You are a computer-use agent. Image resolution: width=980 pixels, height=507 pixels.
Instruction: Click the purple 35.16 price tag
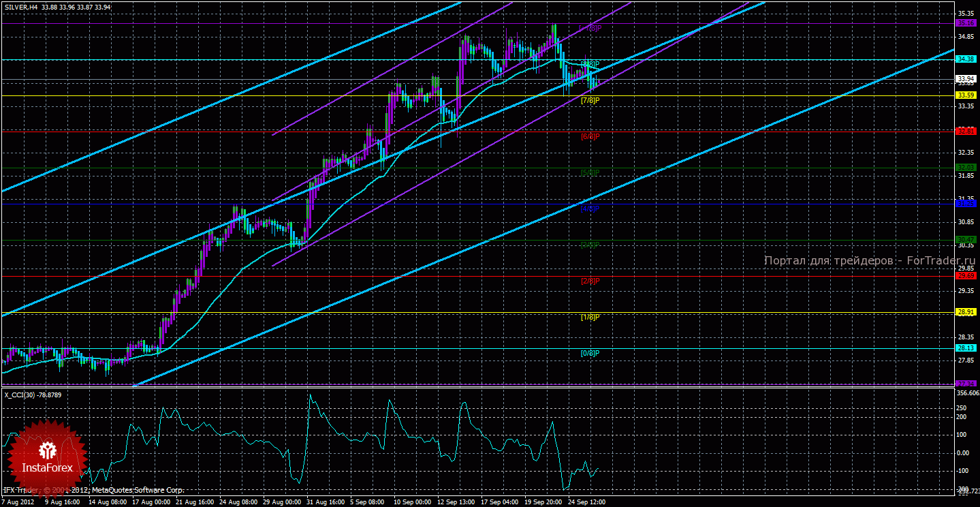(x=966, y=22)
